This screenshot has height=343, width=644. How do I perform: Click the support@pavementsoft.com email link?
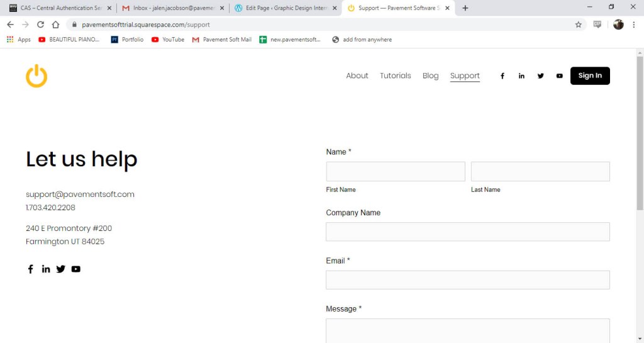pos(80,194)
